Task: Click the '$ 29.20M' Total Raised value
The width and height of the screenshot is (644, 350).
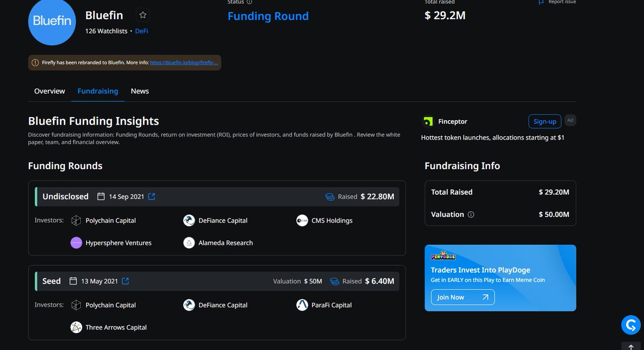Action: (554, 192)
